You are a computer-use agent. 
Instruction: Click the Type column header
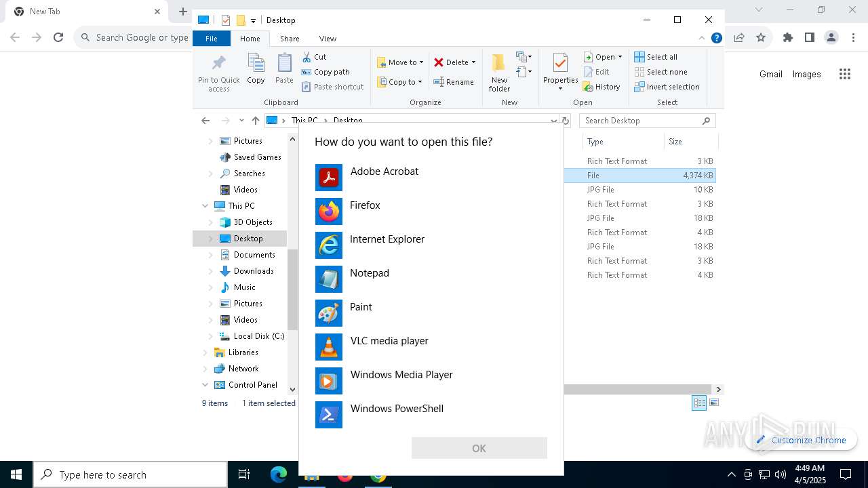[623, 142]
